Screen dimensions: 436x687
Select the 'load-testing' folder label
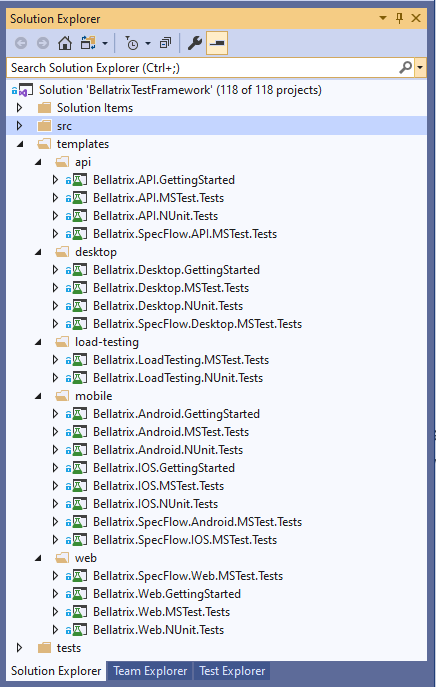(106, 342)
